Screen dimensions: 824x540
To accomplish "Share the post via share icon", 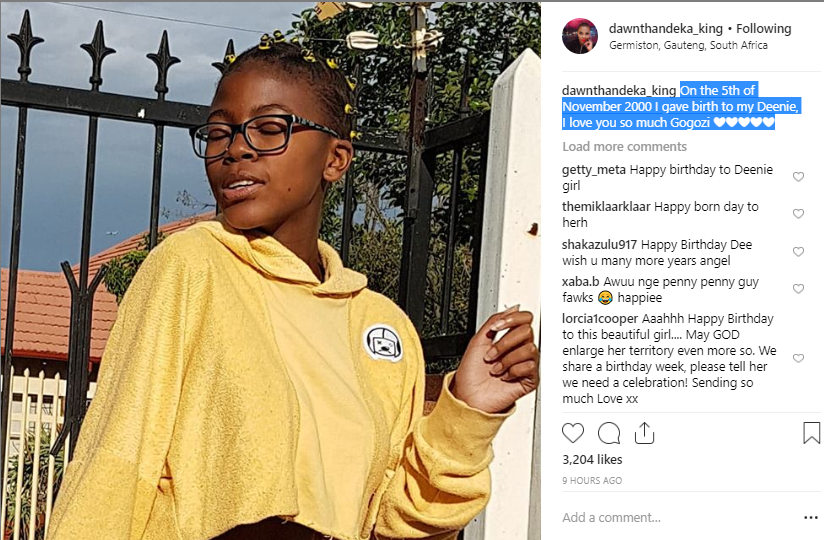I will pos(644,433).
